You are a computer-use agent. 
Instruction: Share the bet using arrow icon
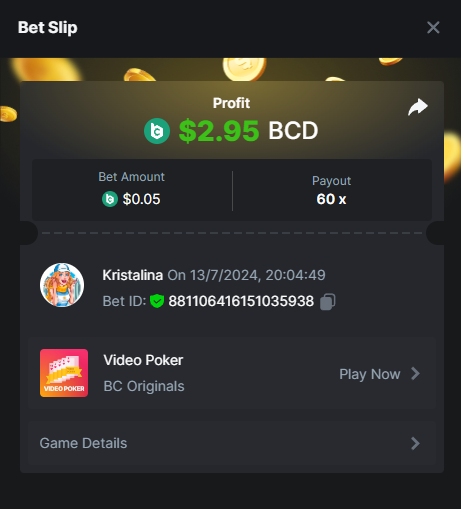tap(418, 107)
